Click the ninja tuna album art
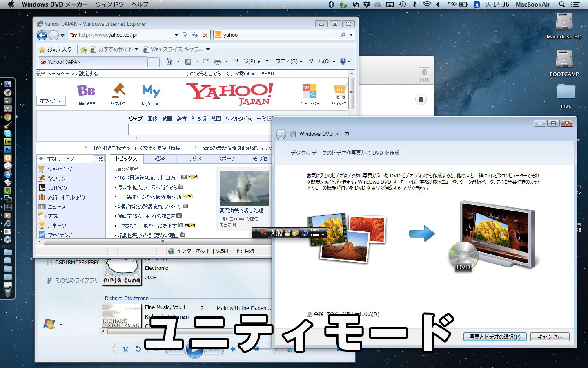588x368 pixels. pyautogui.click(x=122, y=272)
